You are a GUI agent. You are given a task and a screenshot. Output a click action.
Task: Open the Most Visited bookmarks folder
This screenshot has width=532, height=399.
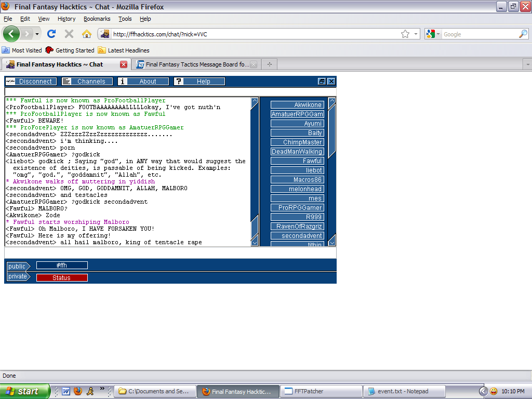(22, 50)
